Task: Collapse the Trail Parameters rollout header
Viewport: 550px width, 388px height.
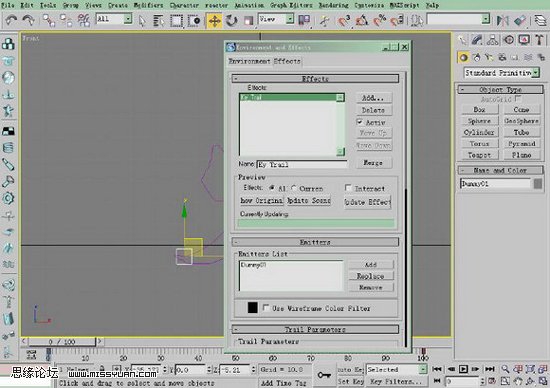Action: 315,329
